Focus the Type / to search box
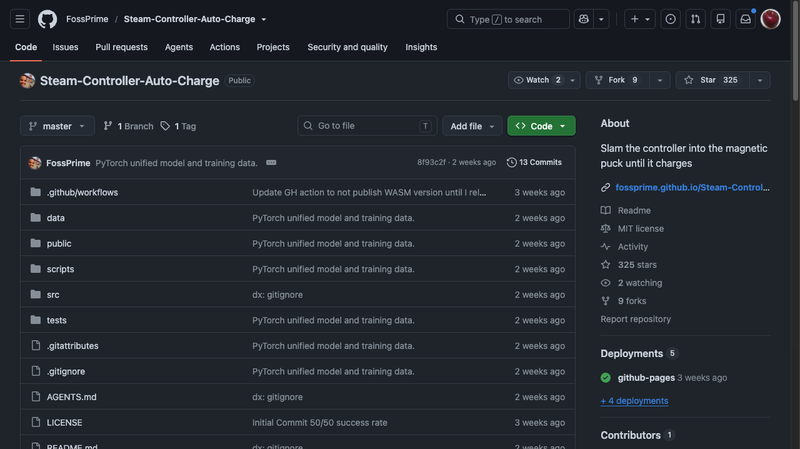 pyautogui.click(x=508, y=19)
